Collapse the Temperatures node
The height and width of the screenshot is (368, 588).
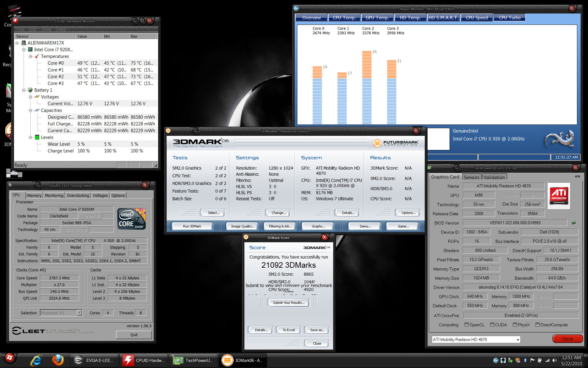[x=31, y=56]
